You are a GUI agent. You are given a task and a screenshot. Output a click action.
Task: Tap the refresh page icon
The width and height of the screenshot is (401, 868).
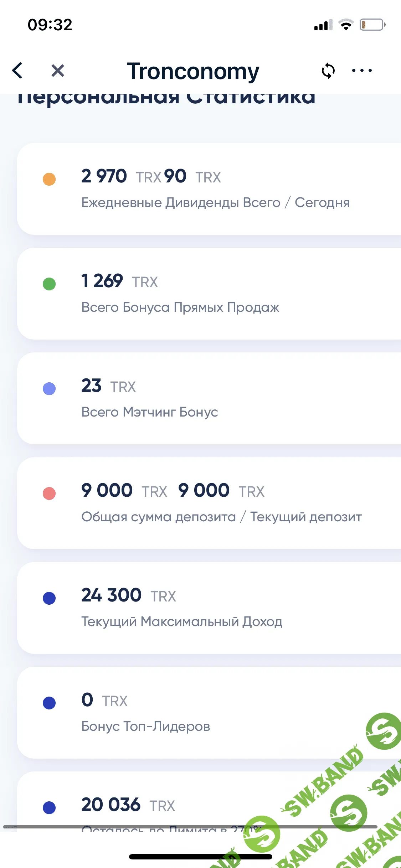tap(328, 71)
